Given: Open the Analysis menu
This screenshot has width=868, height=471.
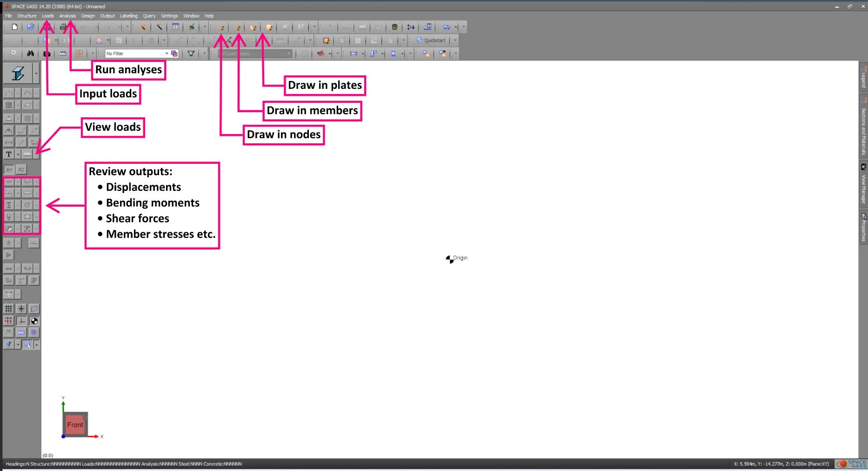Looking at the screenshot, I should click(67, 15).
